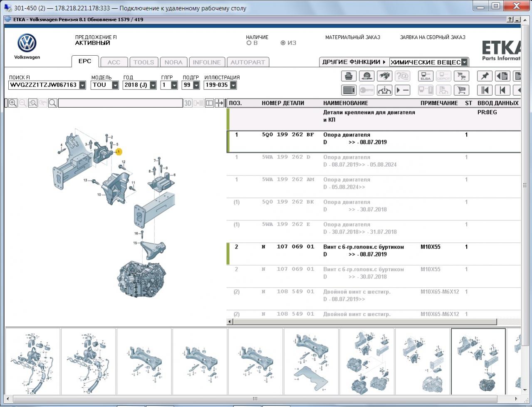Click МАТЕРИАЛЬНЫЙ ЗАКАЗ link

click(353, 37)
